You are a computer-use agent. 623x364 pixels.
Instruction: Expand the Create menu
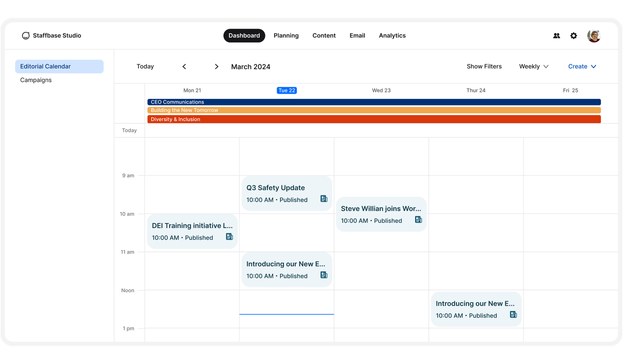(582, 66)
